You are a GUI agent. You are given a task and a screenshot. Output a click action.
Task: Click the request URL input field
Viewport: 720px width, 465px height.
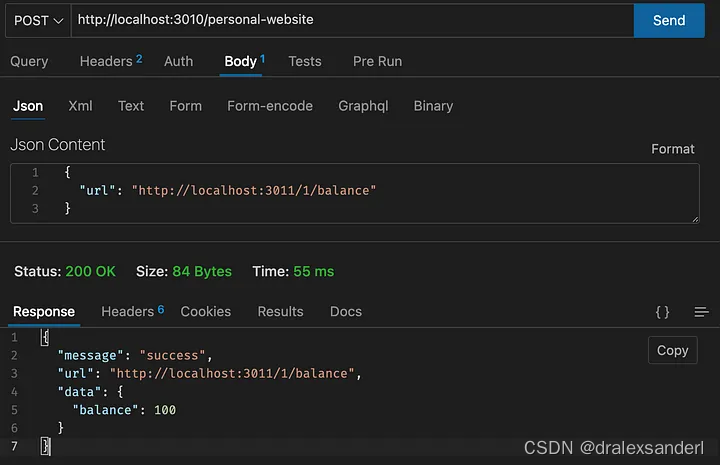tap(352, 21)
